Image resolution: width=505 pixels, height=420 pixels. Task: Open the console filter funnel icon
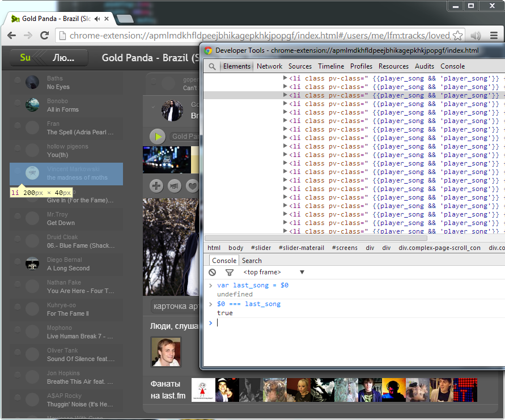click(230, 273)
